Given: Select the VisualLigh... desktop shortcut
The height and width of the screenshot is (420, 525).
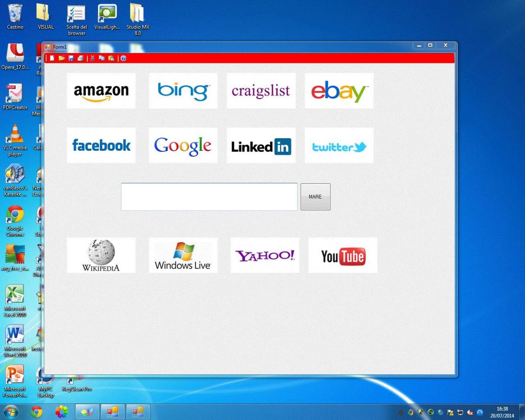Looking at the screenshot, I should [107, 17].
